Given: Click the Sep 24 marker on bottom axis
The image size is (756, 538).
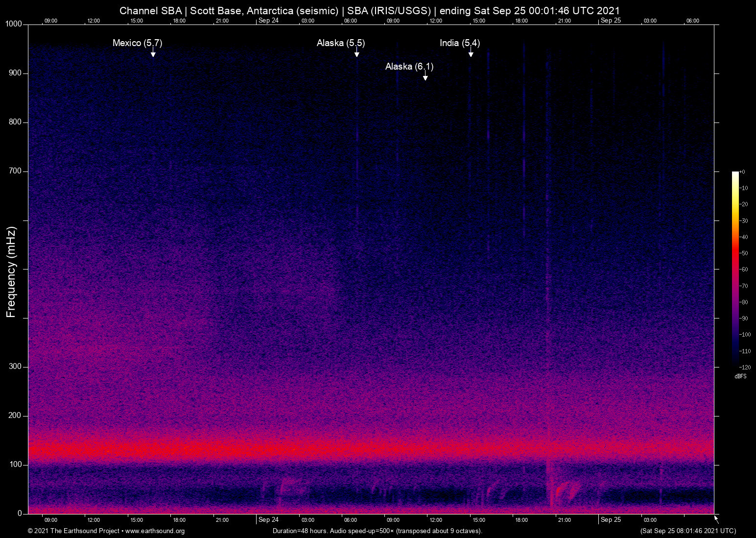Looking at the screenshot, I should pos(268,520).
